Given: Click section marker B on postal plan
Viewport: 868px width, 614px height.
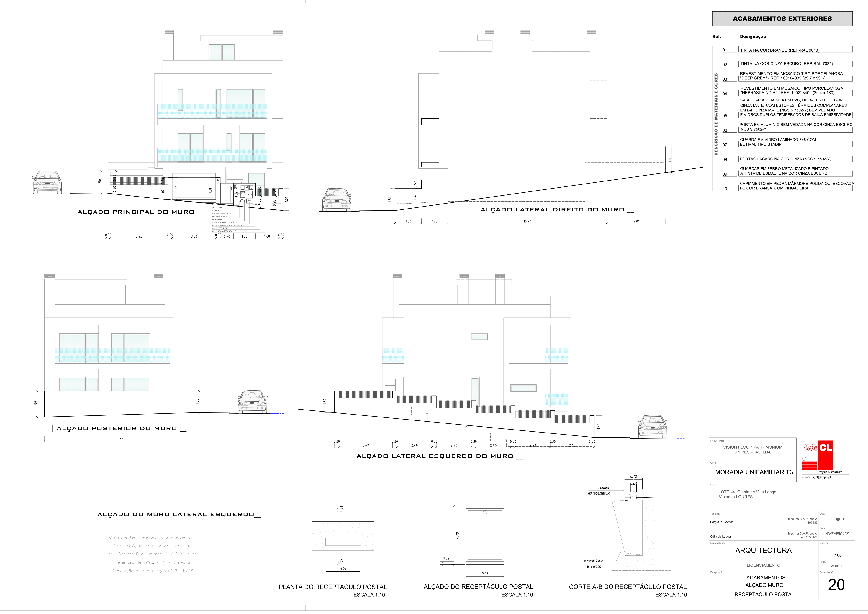Looking at the screenshot, I should 341,509.
